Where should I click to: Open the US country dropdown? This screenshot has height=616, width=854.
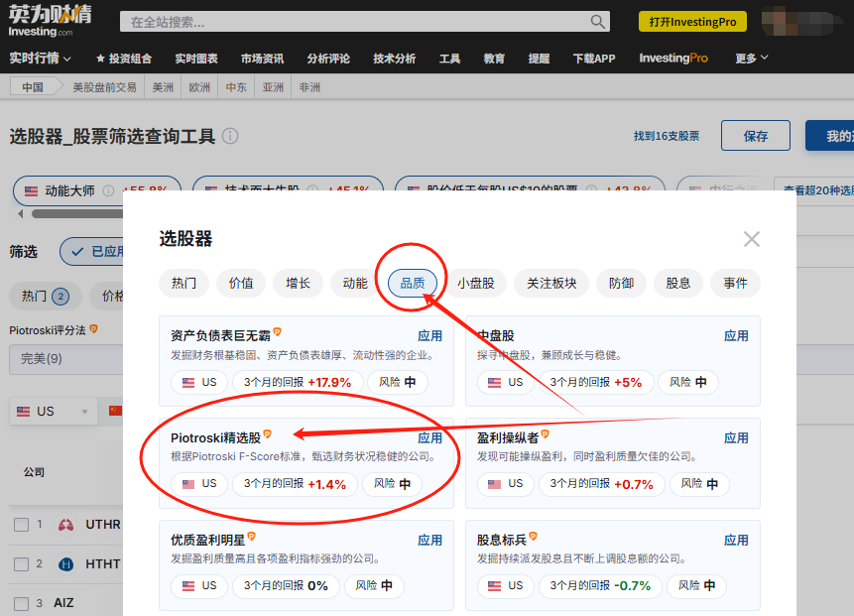53,412
